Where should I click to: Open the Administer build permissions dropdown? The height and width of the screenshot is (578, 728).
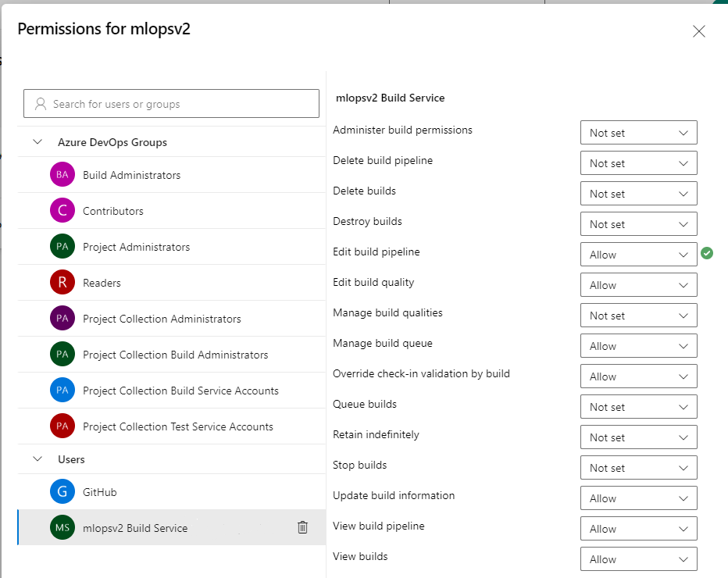pos(638,133)
